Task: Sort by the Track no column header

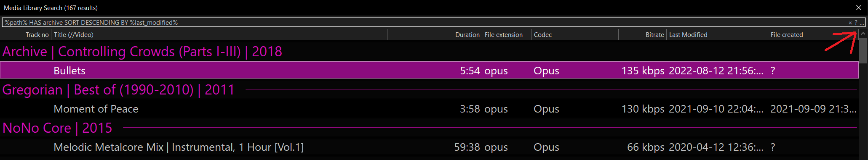Action: [x=26, y=35]
